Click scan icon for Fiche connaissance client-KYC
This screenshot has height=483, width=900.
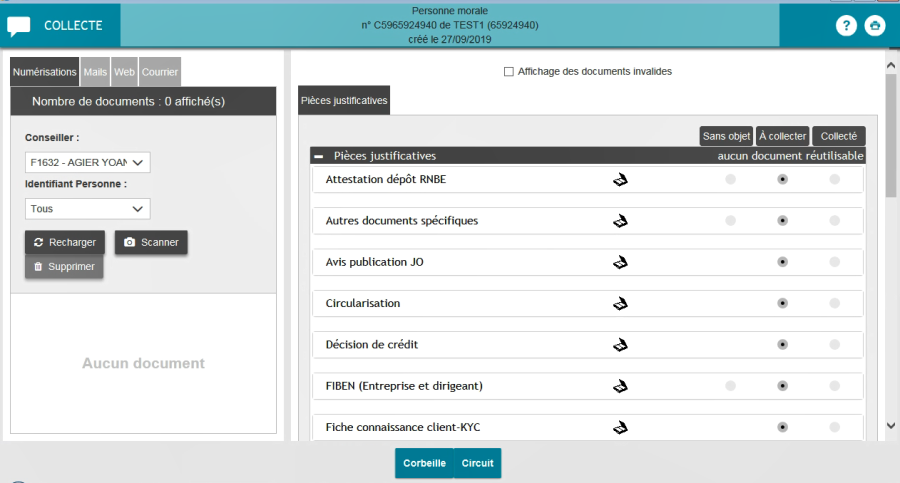[x=620, y=428]
